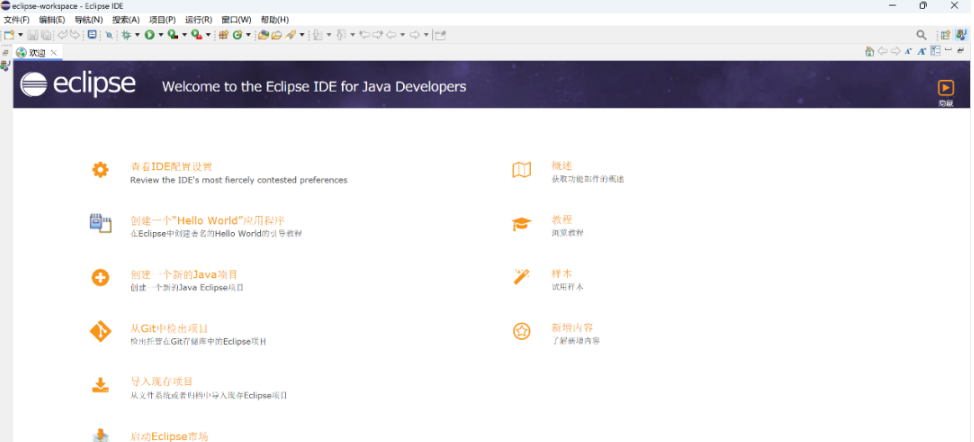Viewport: 974px width, 442px height.
Task: Expand the Next Annotation dropdown arrow
Action: pos(329,35)
